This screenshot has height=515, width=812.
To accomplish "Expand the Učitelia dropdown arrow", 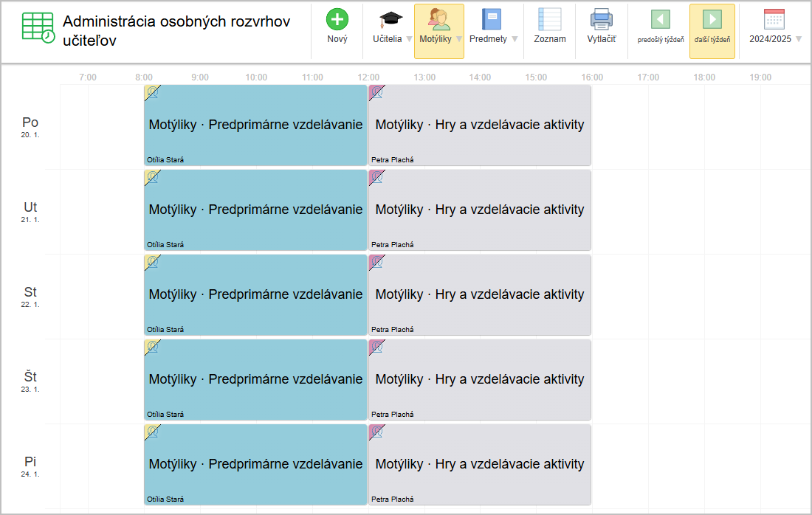I will (x=409, y=39).
